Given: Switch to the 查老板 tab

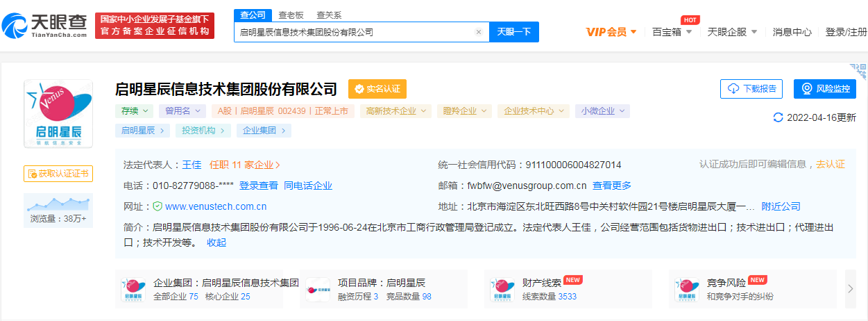Looking at the screenshot, I should click(291, 15).
